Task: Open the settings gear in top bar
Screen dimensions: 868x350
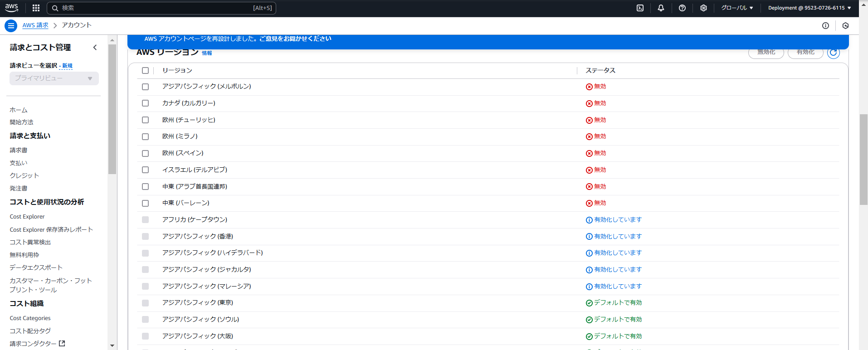Action: point(703,8)
